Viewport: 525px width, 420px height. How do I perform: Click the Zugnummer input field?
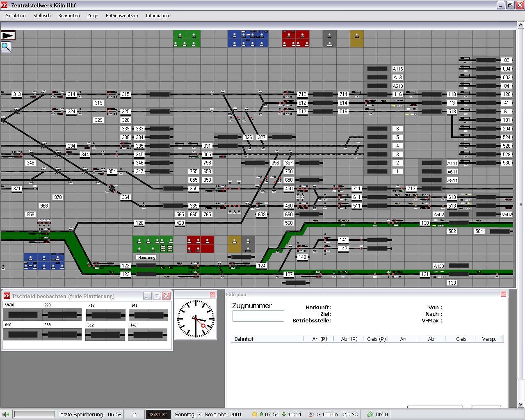pos(258,316)
